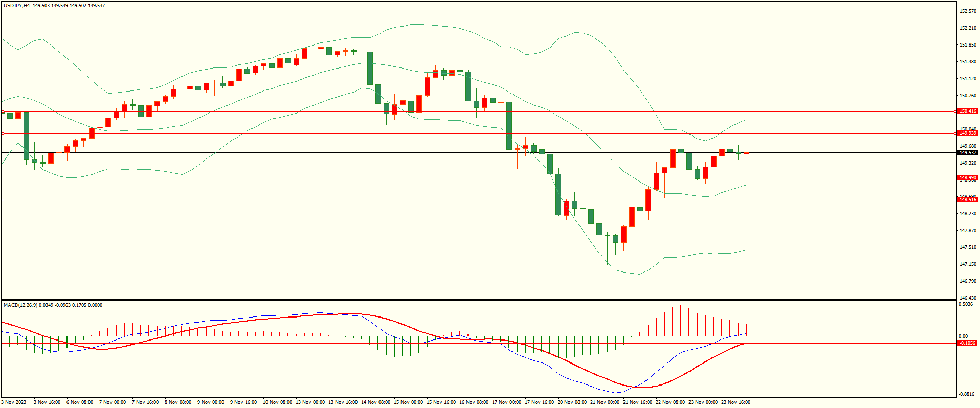980x408 pixels.
Task: Click the 22 Nov 08:00 time label
Action: pyautogui.click(x=670, y=402)
